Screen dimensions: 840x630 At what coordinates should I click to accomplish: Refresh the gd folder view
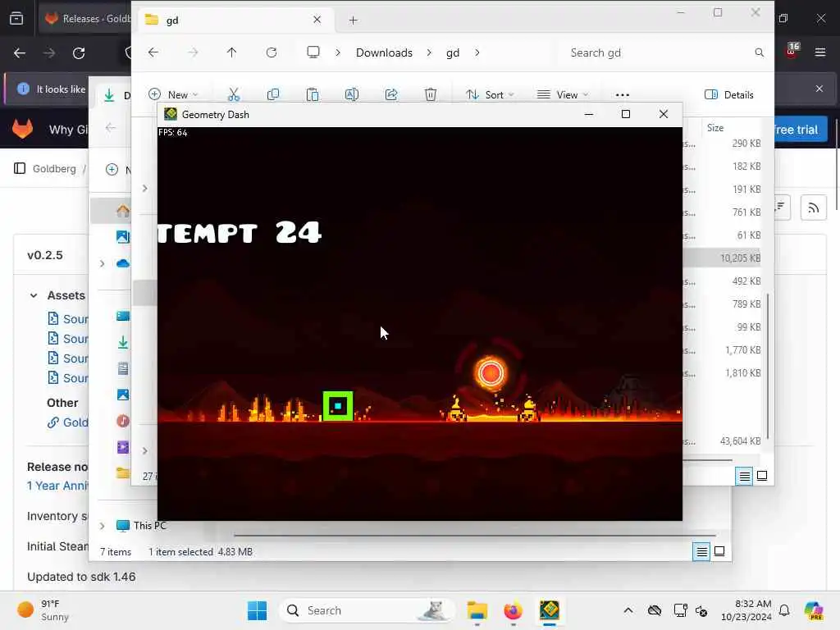pyautogui.click(x=272, y=52)
